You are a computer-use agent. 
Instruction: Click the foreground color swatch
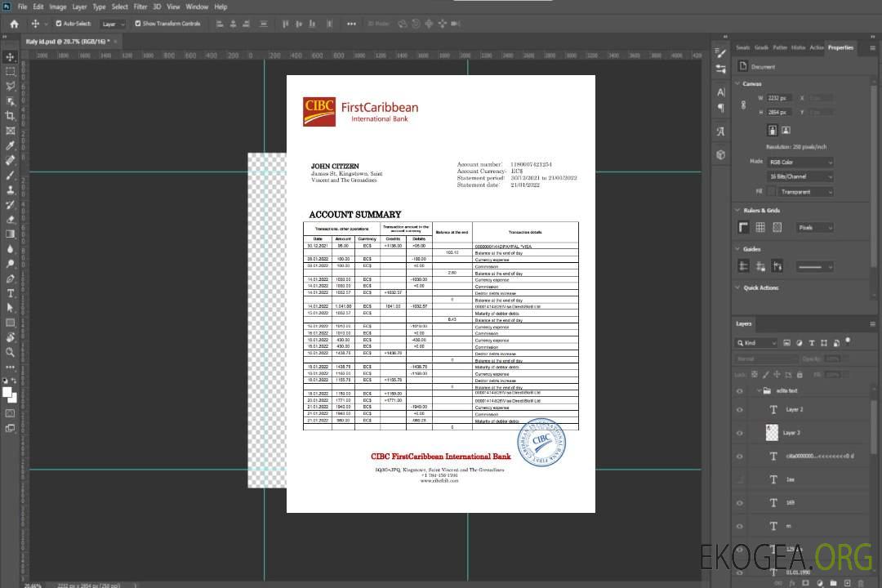tap(7, 393)
